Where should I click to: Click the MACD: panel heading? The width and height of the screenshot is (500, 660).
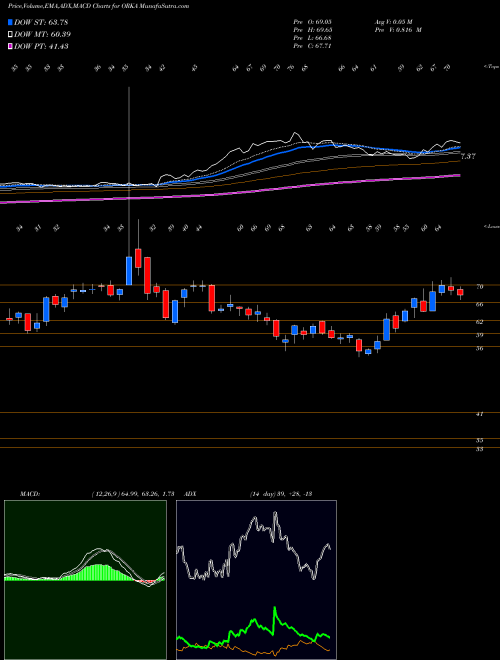click(x=29, y=494)
